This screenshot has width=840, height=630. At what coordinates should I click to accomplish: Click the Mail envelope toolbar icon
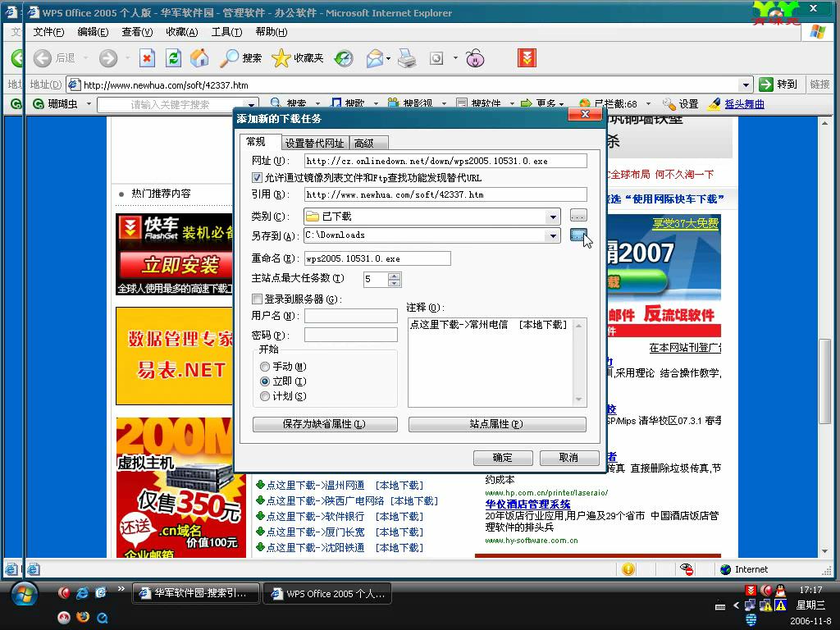[x=375, y=58]
